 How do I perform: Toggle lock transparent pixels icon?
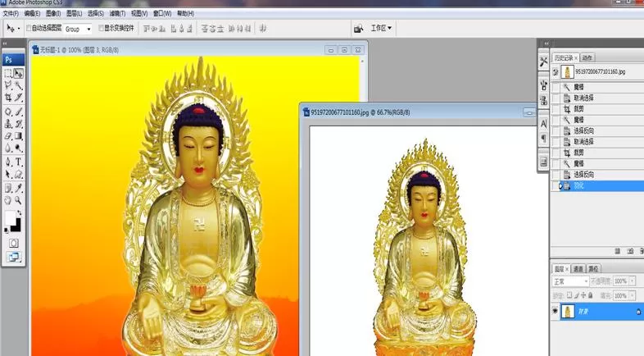pyautogui.click(x=569, y=295)
